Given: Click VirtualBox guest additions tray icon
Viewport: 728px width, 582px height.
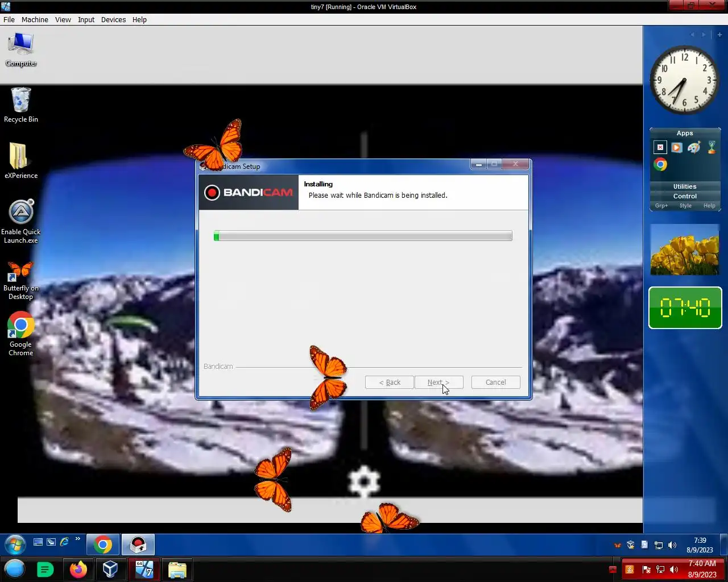Looking at the screenshot, I should 631,545.
